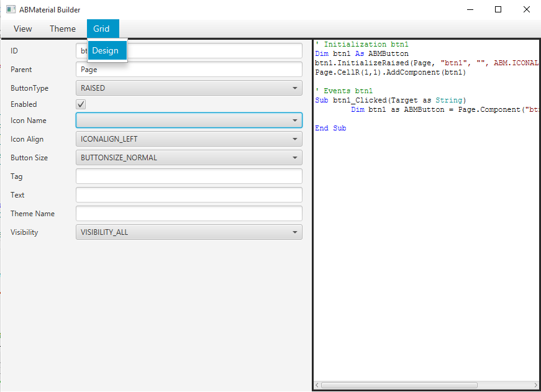
Task: Click the 'Dim btn1 As ABMButton' code line
Action: [x=361, y=53]
